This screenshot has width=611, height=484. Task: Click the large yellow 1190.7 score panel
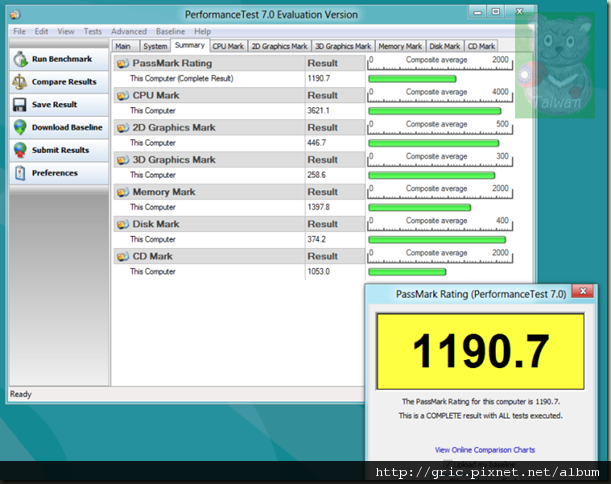point(480,351)
